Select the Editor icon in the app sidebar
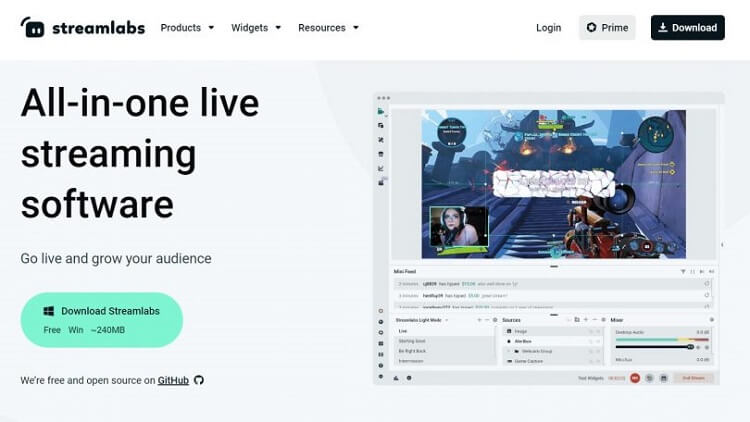This screenshot has width=750, height=422. tap(381, 111)
